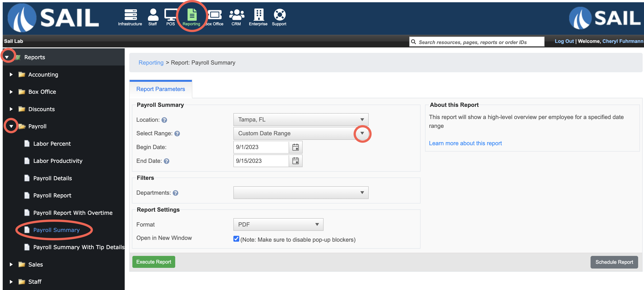Switch to the Report Parameters tab

[161, 89]
